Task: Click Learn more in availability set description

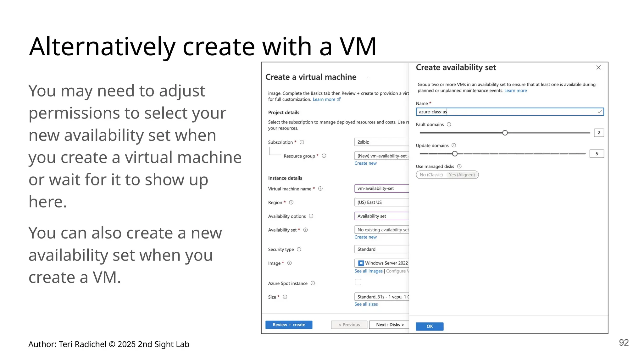Action: point(516,91)
